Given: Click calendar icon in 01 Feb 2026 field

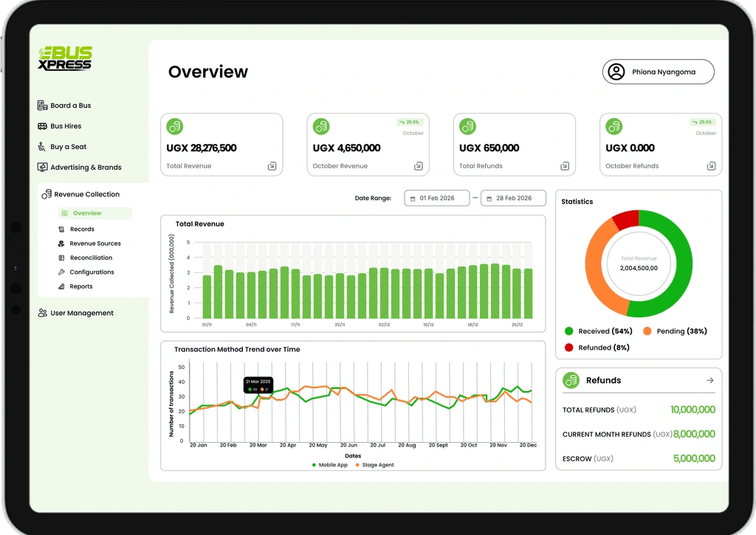Looking at the screenshot, I should pos(413,199).
